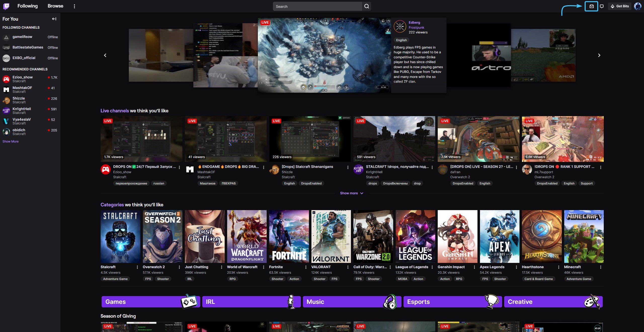The width and height of the screenshot is (644, 332).
Task: Open options for Minecraft category
Action: pyautogui.click(x=601, y=267)
